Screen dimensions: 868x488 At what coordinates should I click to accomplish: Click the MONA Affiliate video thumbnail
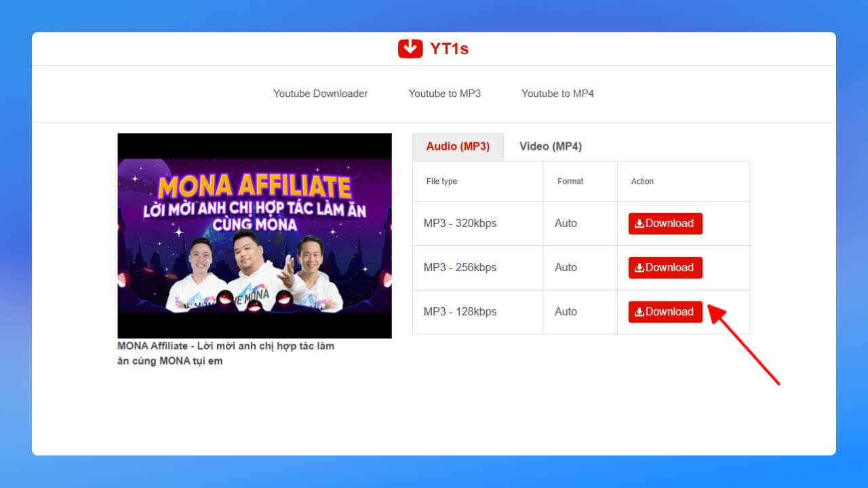coord(254,236)
